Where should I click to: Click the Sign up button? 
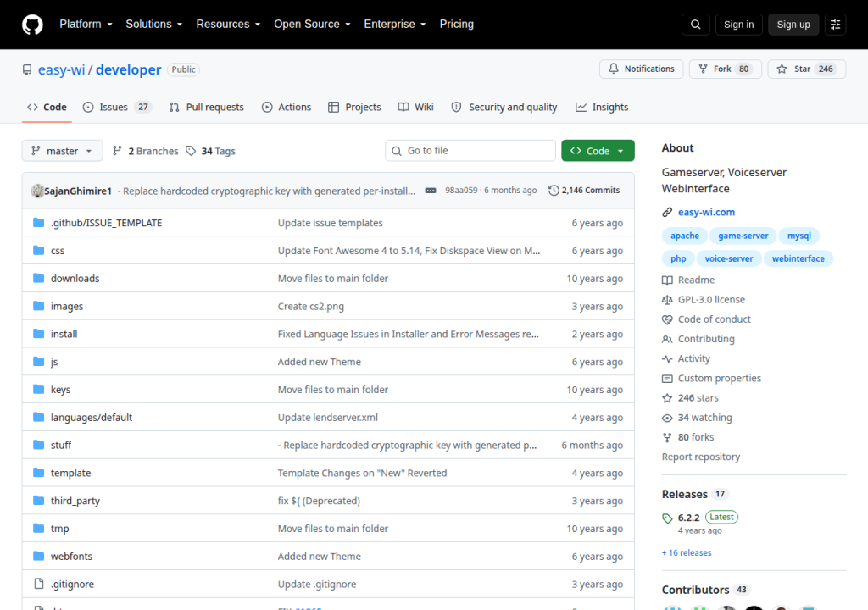[793, 25]
